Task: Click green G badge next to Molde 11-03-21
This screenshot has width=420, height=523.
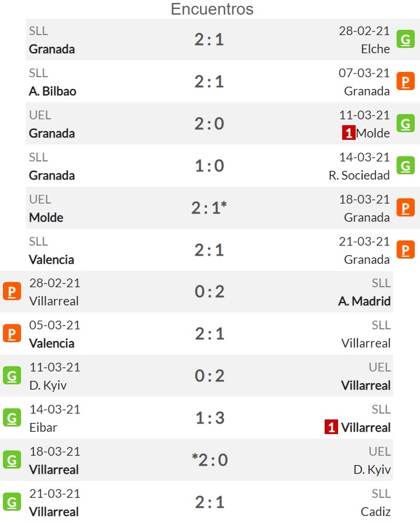Action: pyautogui.click(x=405, y=123)
